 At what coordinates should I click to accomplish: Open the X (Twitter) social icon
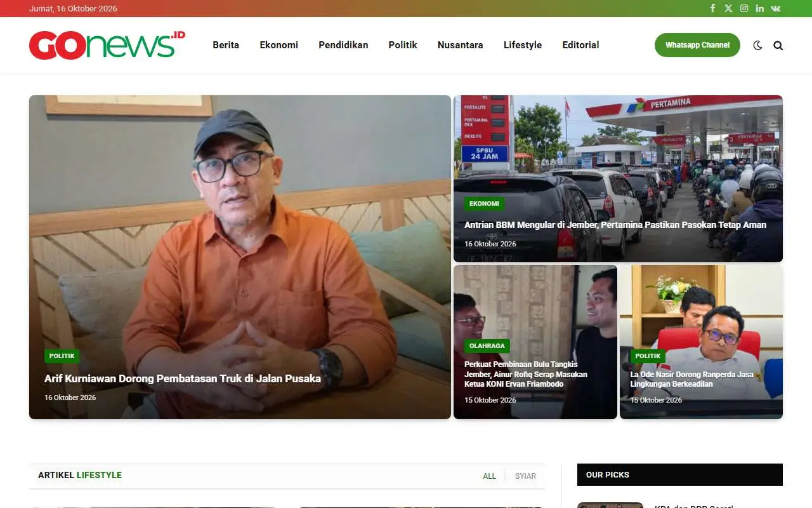[x=728, y=8]
